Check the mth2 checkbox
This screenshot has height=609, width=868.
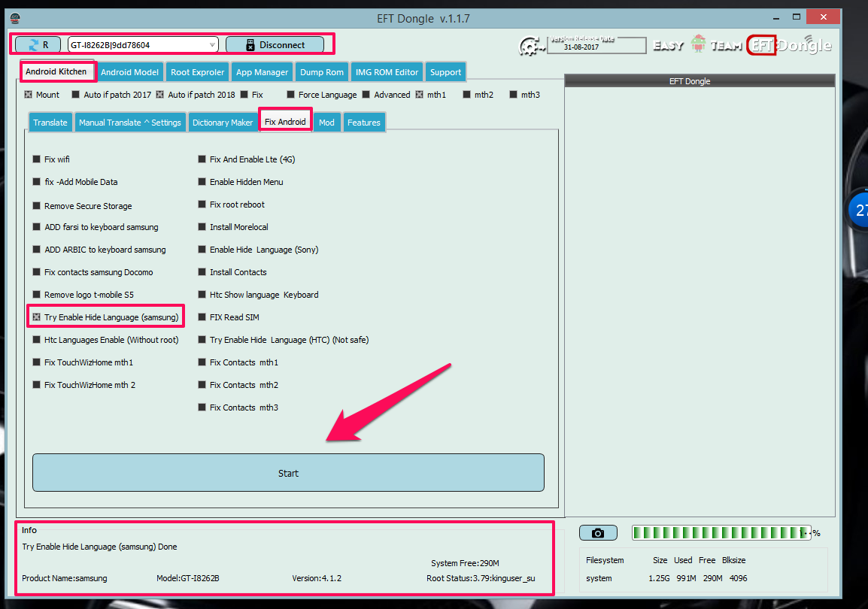(466, 95)
